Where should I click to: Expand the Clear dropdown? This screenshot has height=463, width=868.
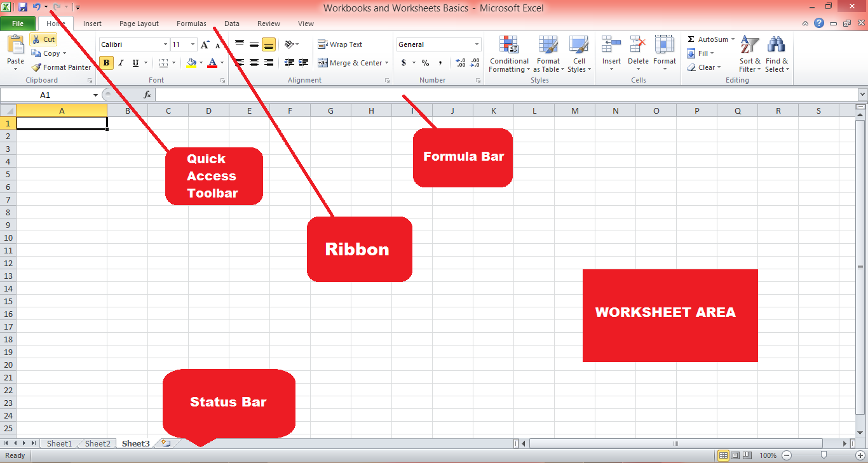click(719, 67)
